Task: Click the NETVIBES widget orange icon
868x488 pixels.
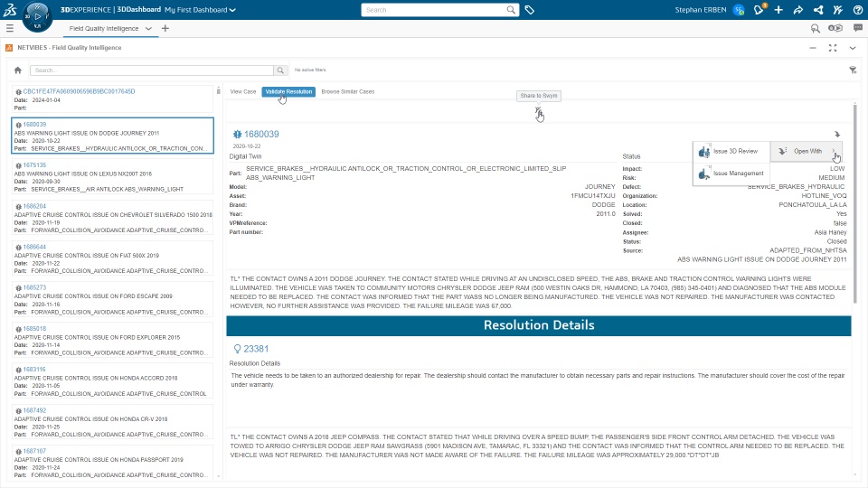Action: coord(9,48)
